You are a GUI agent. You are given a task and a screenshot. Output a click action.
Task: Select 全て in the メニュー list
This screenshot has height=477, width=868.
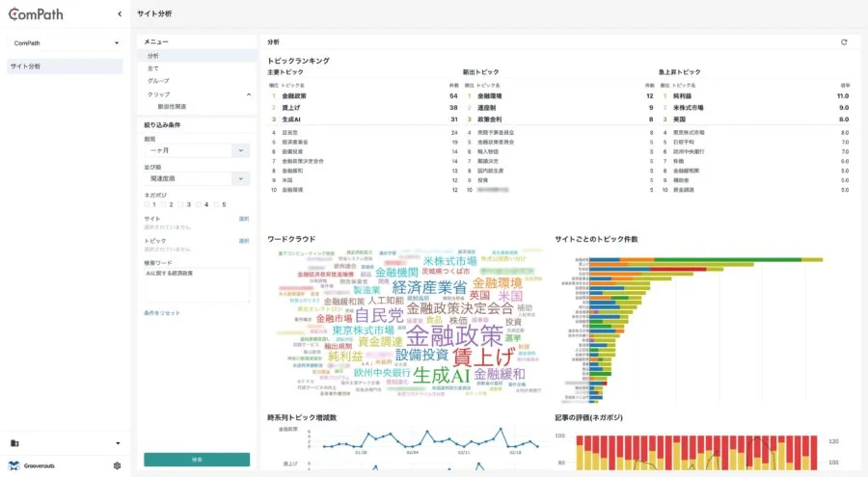coord(152,68)
